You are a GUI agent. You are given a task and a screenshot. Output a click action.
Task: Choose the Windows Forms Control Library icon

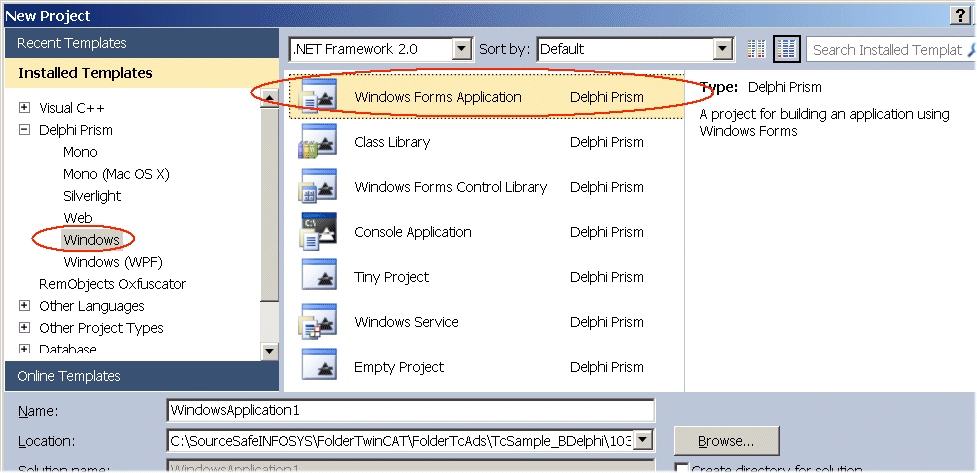point(318,187)
